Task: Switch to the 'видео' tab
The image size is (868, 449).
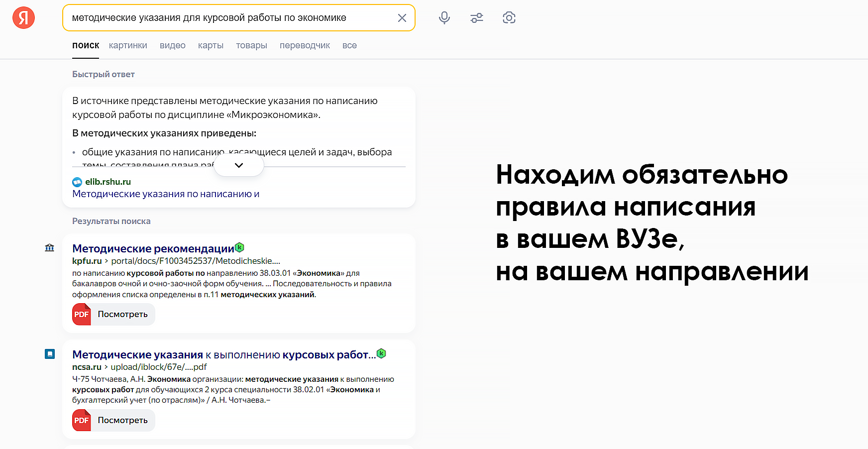Action: [173, 45]
